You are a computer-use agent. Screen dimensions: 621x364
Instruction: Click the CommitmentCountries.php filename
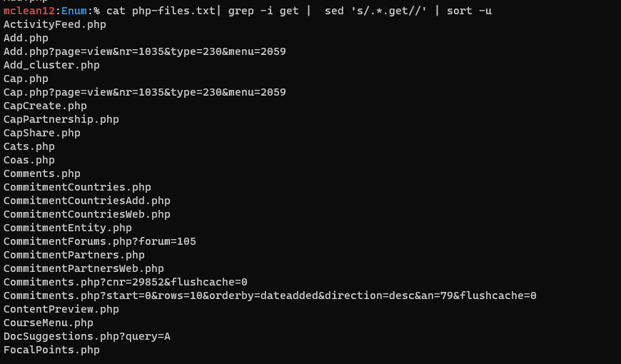click(77, 188)
